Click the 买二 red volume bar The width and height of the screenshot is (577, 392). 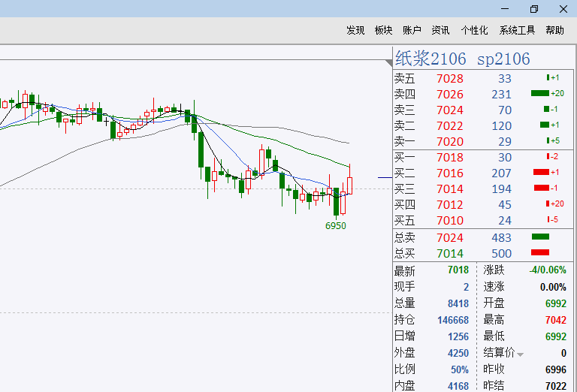click(x=540, y=173)
